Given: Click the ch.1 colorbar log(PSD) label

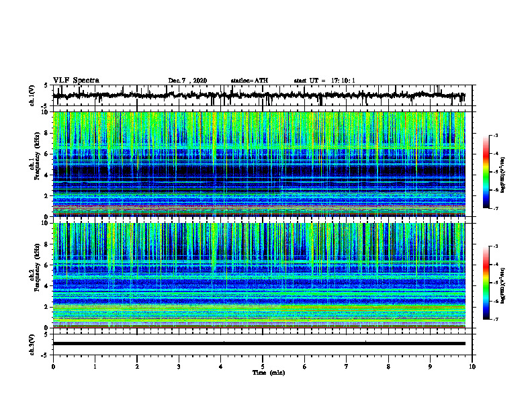Looking at the screenshot, I should pos(503,175).
